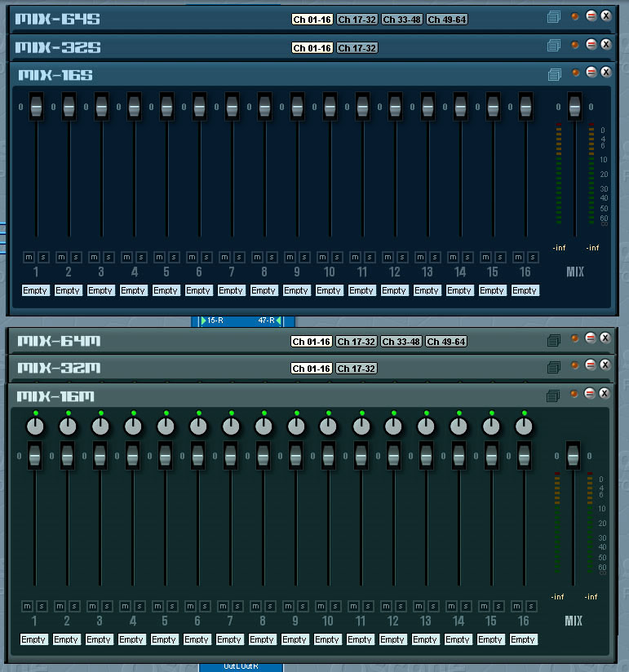Open presets icon in MIX-16S header
The width and height of the screenshot is (629, 672).
(x=555, y=74)
